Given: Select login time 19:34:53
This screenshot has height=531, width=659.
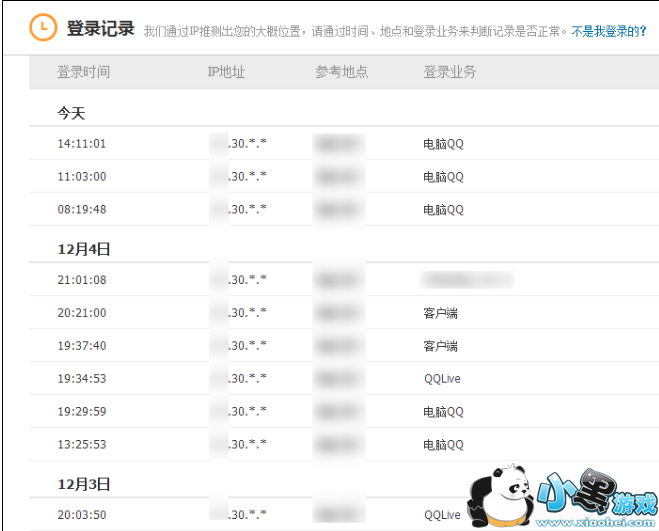Looking at the screenshot, I should click(x=82, y=378).
